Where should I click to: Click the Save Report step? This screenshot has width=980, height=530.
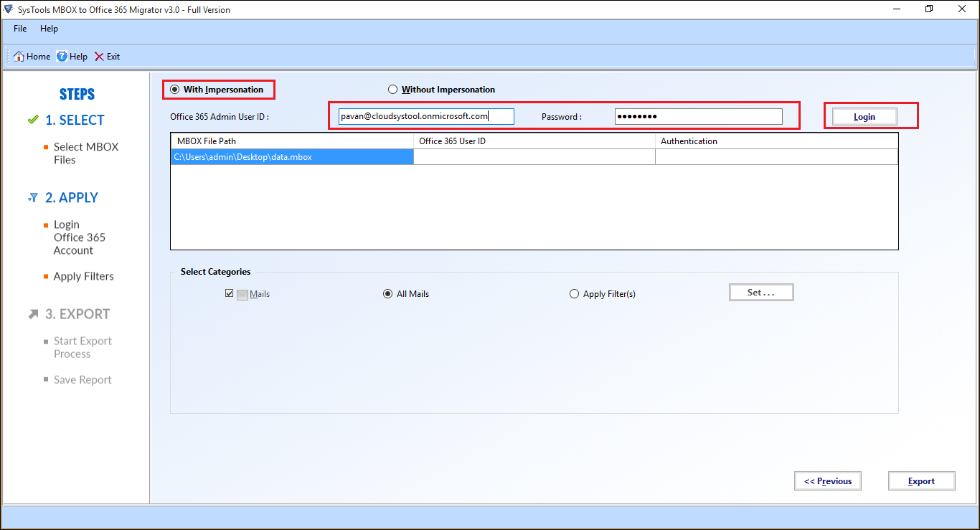(83, 380)
